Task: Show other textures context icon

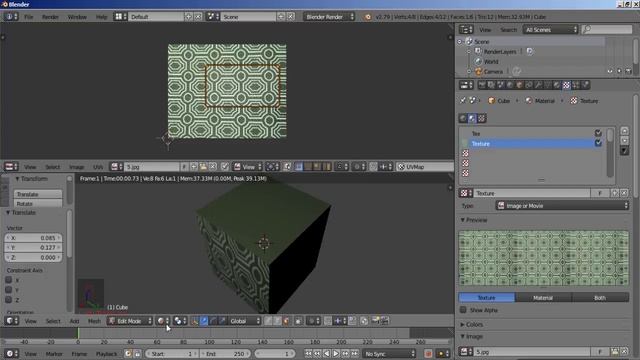Action: pos(482,118)
